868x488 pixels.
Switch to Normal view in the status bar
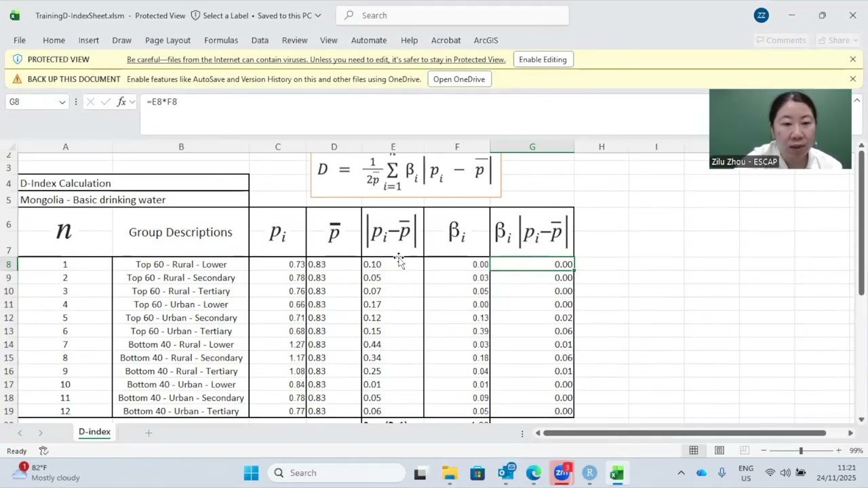[694, 451]
